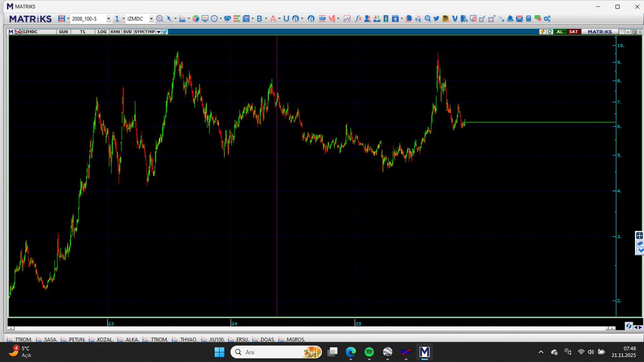Click the red letter A toolbar icon

(x=273, y=19)
